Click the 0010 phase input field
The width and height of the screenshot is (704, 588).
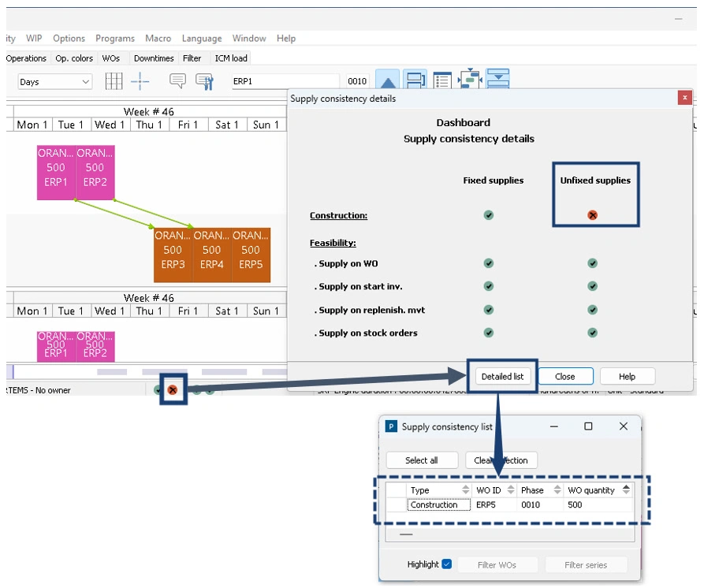[357, 81]
